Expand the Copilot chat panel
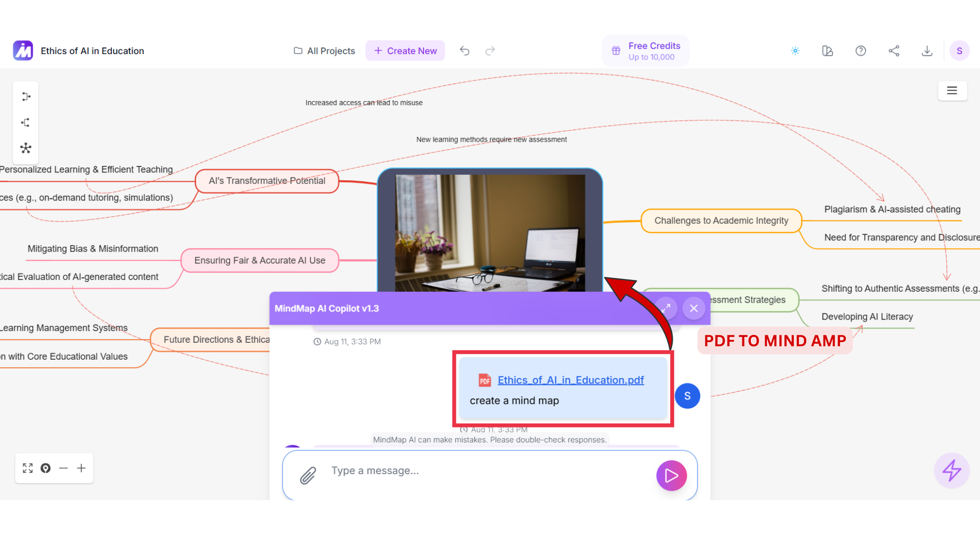Image resolution: width=980 pixels, height=535 pixels. click(666, 308)
